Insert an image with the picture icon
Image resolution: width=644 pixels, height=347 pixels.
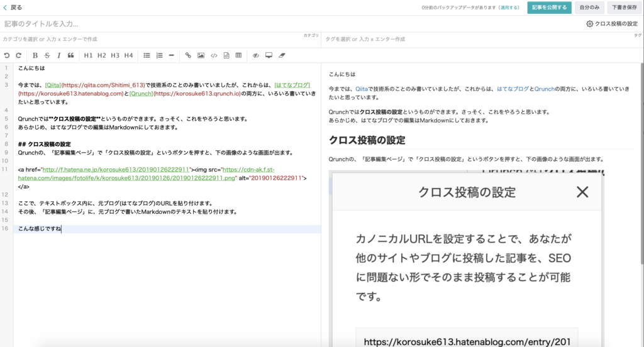click(x=201, y=55)
